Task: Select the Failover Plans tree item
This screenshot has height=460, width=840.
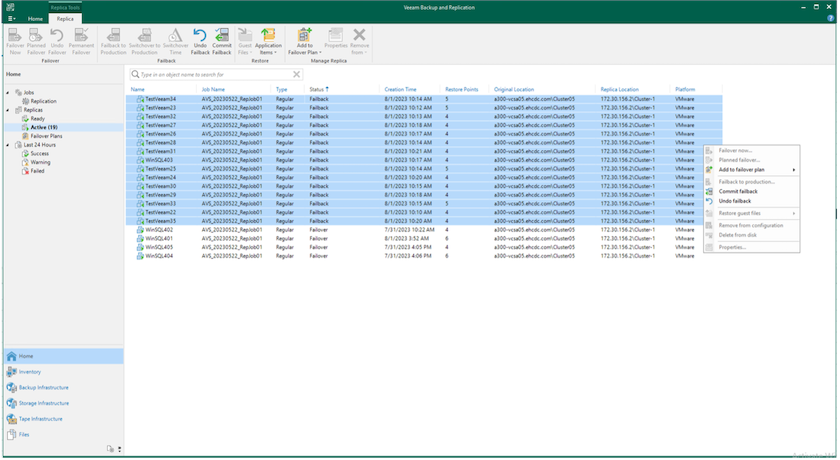Action: tap(47, 136)
